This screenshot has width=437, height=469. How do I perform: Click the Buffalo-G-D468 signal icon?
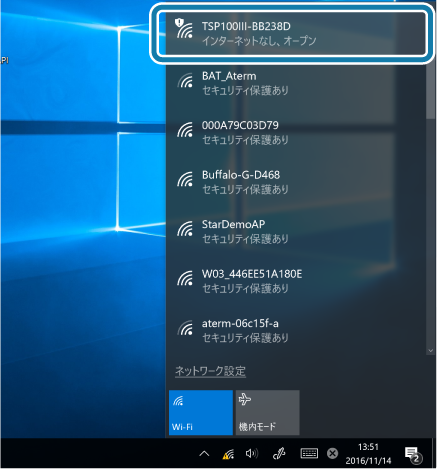pyautogui.click(x=185, y=179)
